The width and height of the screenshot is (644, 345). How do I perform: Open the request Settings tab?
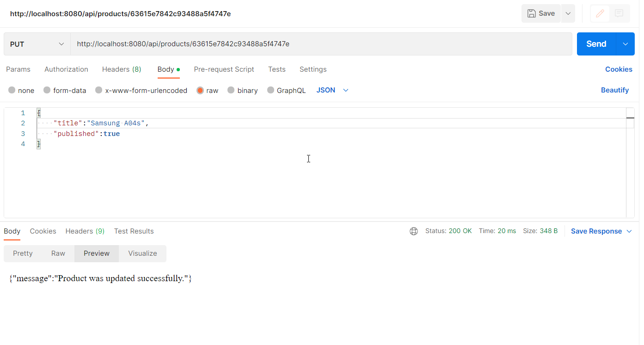(313, 69)
